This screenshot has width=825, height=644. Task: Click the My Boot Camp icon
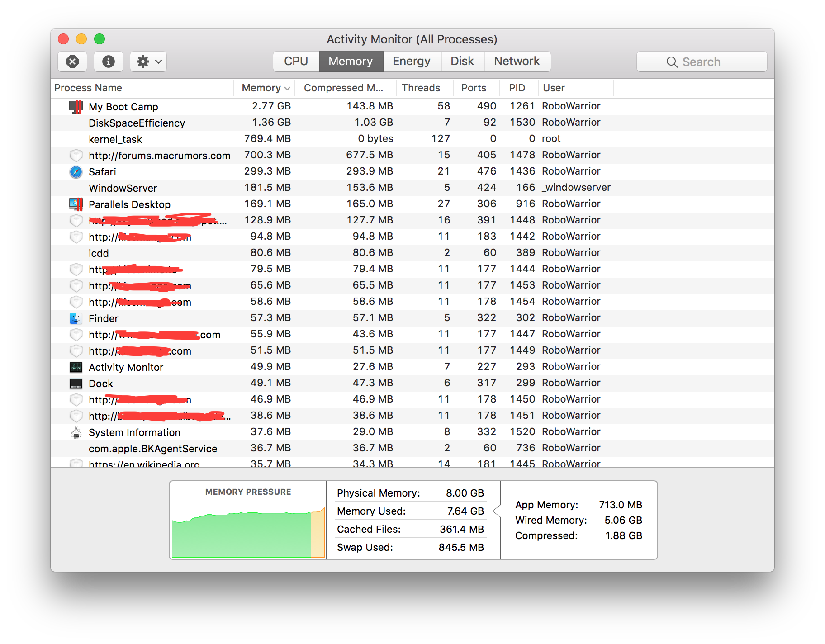(76, 107)
